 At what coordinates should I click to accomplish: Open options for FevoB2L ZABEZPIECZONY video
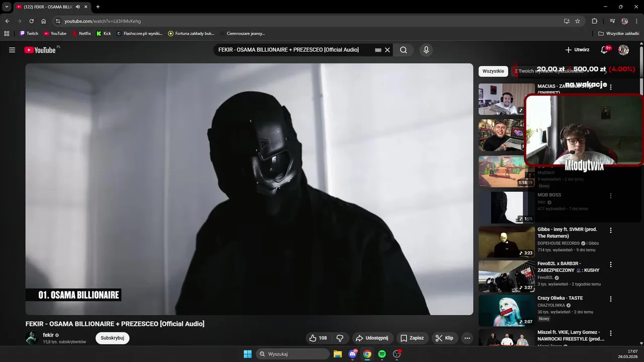(x=611, y=264)
